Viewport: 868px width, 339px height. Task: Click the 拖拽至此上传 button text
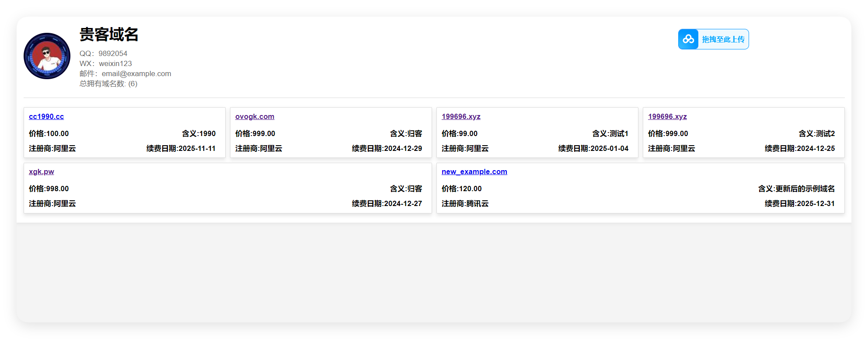pyautogui.click(x=723, y=39)
